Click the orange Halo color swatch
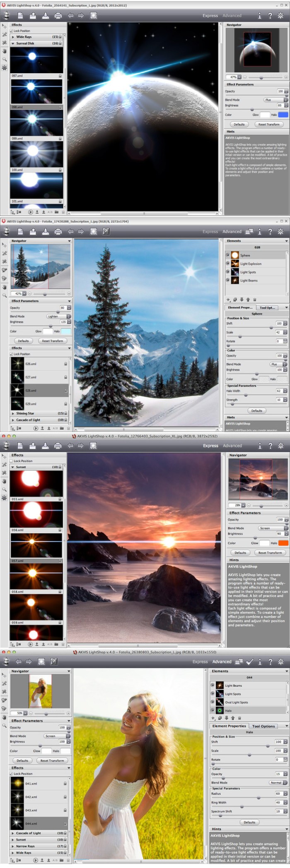 (x=283, y=543)
